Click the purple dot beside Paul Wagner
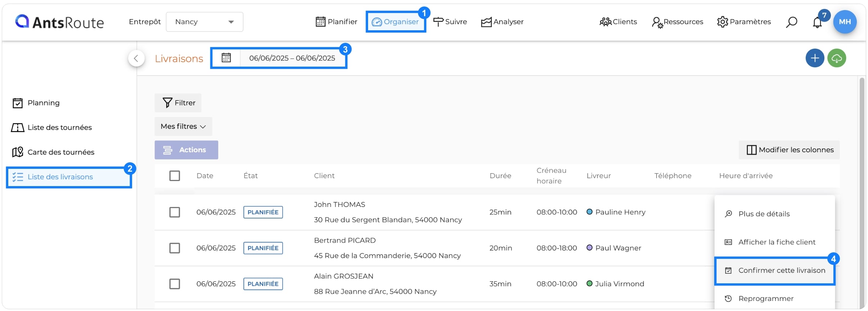 pyautogui.click(x=589, y=248)
